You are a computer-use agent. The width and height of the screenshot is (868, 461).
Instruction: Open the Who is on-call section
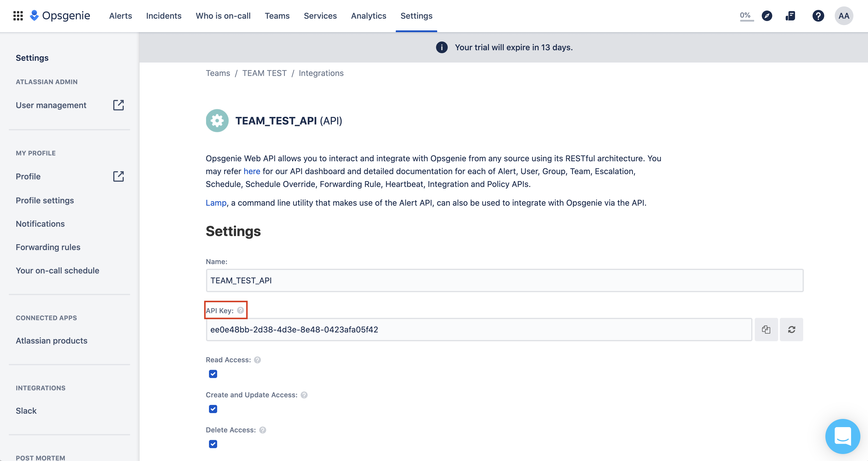tap(223, 16)
